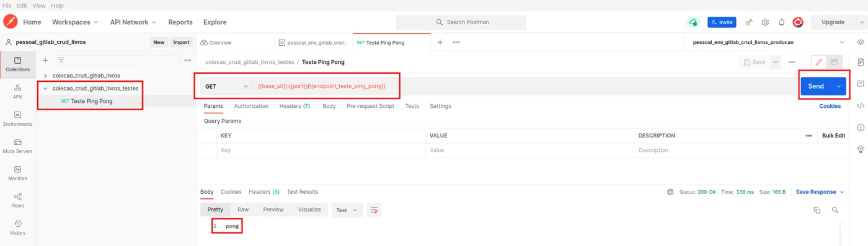The width and height of the screenshot is (868, 246).
Task: Open the GET method dropdown
Action: pos(226,86)
